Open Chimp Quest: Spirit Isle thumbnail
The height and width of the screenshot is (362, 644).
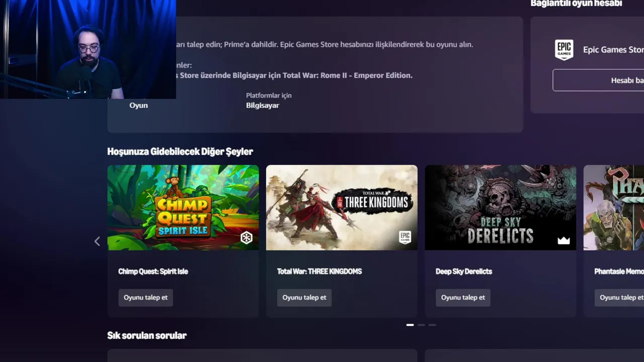tap(183, 208)
